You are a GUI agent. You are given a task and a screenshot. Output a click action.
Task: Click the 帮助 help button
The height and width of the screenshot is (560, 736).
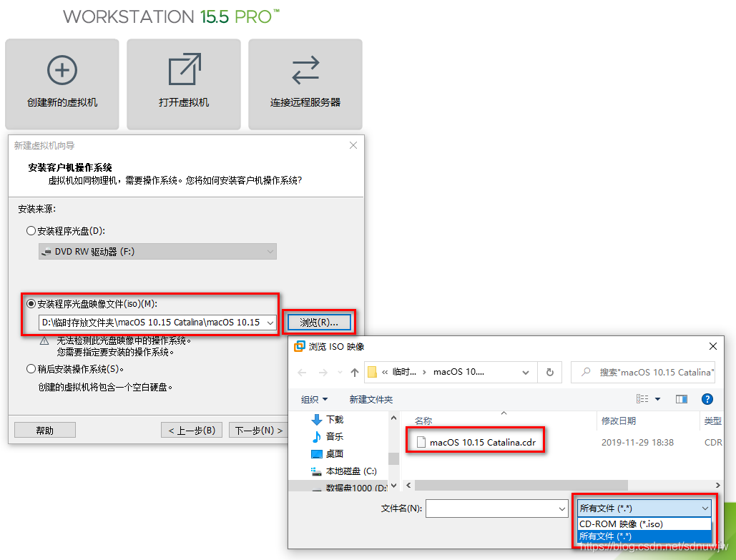tap(45, 430)
